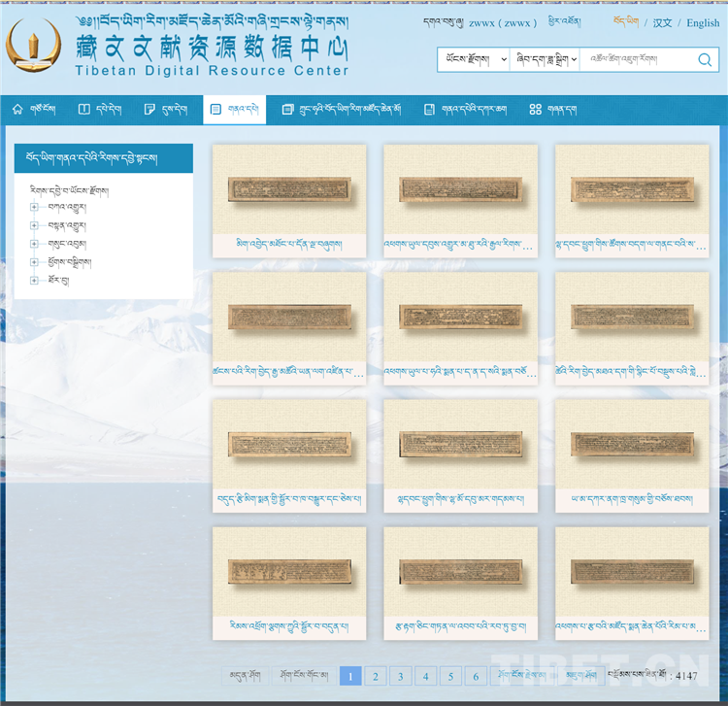Viewport: 728px width, 706px height.
Task: Click the text document icon in navigation bar
Action: 429,110
